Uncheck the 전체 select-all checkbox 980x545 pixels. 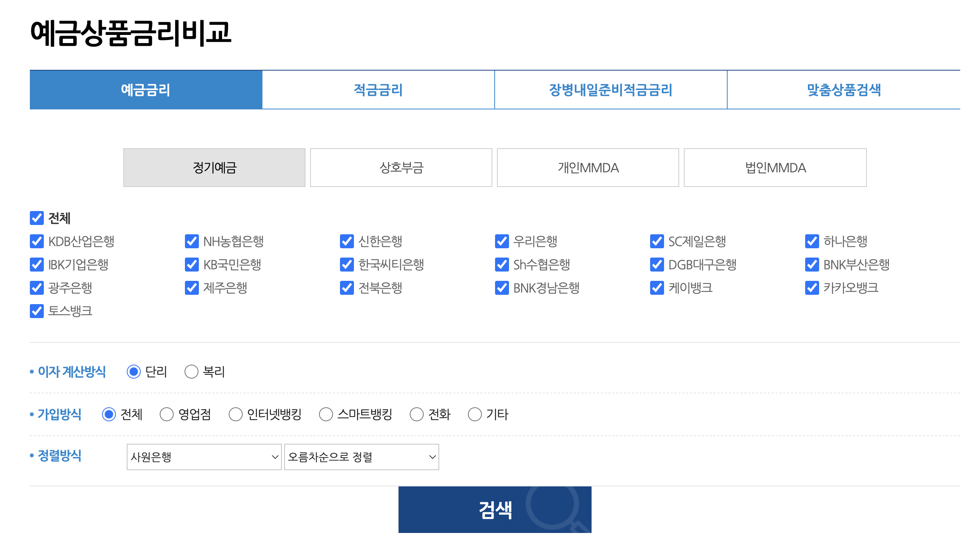coord(37,218)
